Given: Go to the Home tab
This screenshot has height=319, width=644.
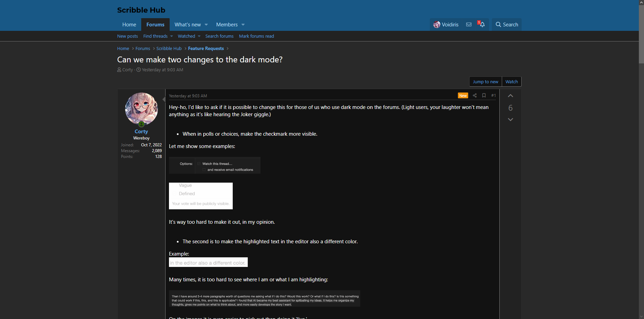Looking at the screenshot, I should pos(129,25).
